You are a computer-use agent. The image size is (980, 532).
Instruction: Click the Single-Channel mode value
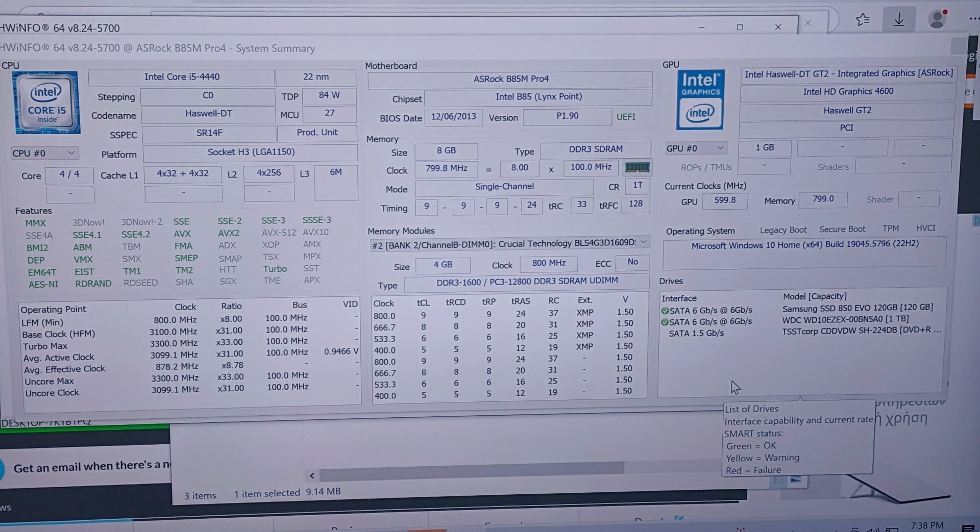504,187
